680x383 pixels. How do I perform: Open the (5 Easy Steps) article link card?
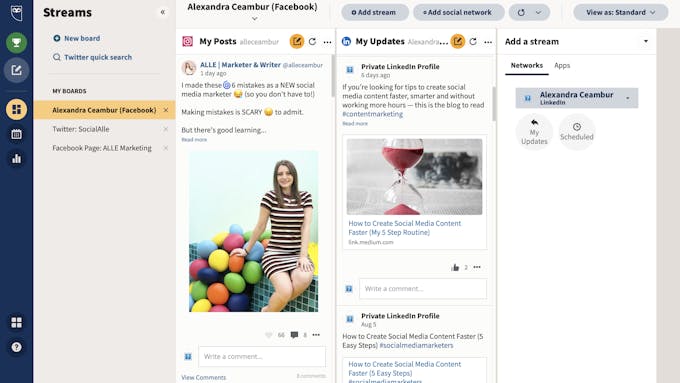(x=414, y=370)
